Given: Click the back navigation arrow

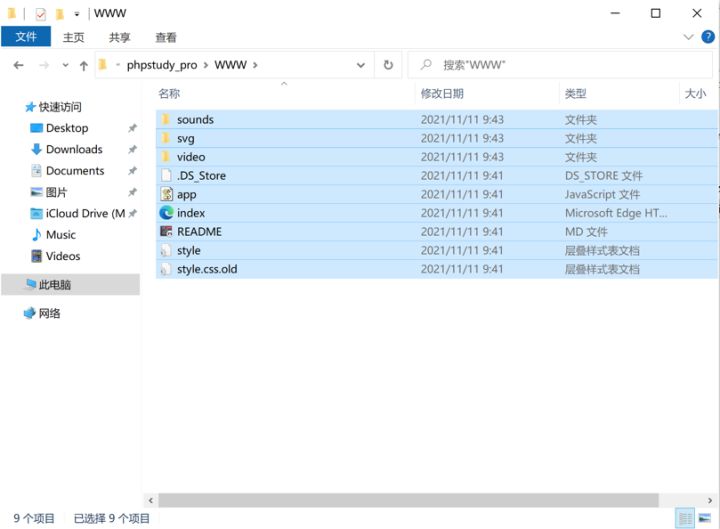Looking at the screenshot, I should coord(18,65).
